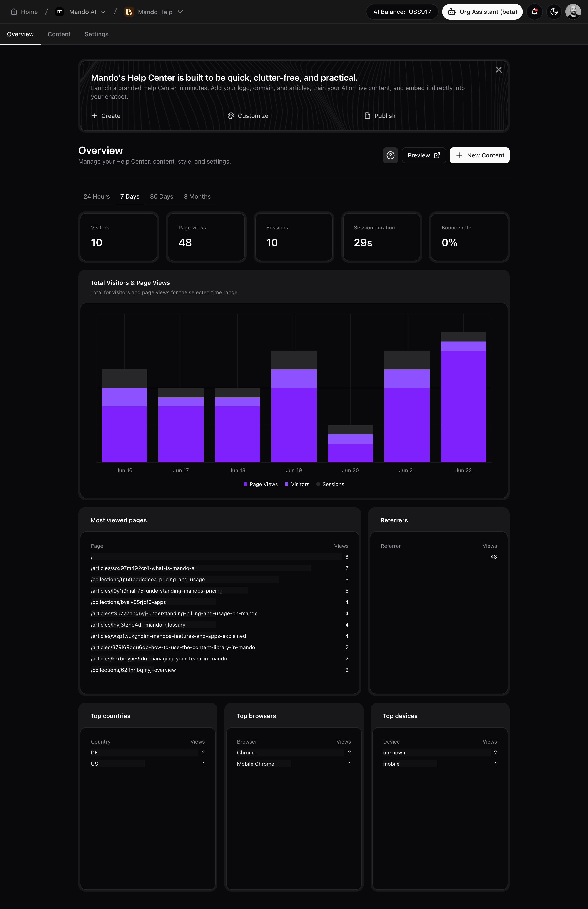This screenshot has width=588, height=909.
Task: Click the Bounce rate stat card
Action: point(469,237)
